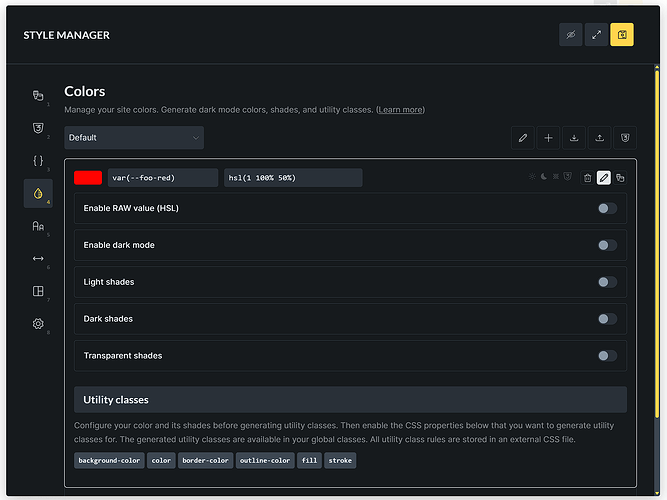
Task: Select the border-color utility class tag
Action: pyautogui.click(x=205, y=461)
